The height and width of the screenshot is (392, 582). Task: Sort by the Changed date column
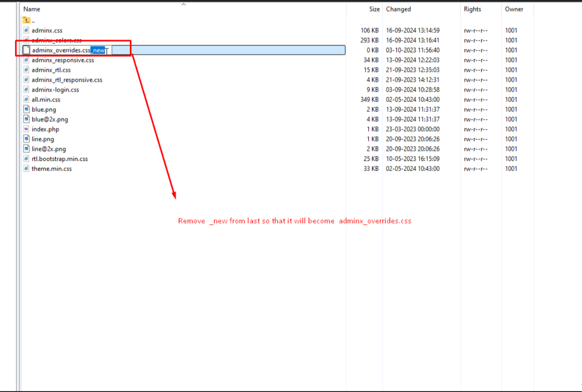(398, 9)
